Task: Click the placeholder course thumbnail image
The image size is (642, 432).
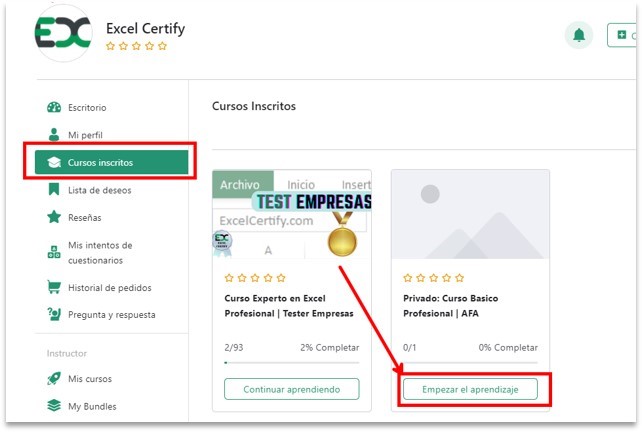Action: click(x=470, y=215)
